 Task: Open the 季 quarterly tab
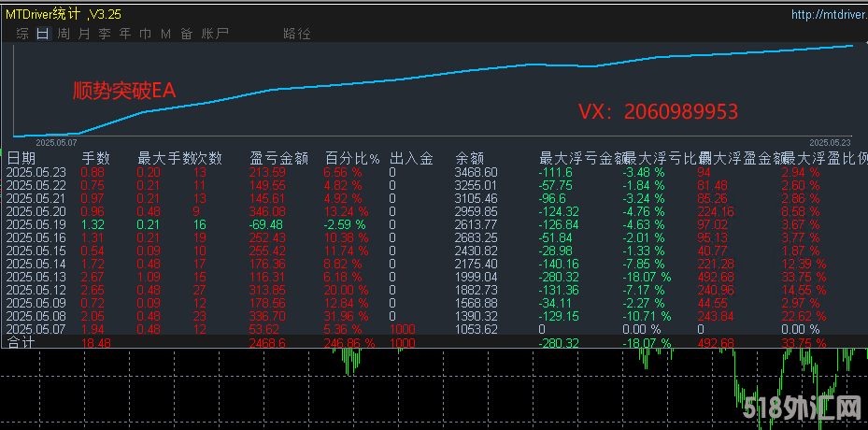point(105,34)
